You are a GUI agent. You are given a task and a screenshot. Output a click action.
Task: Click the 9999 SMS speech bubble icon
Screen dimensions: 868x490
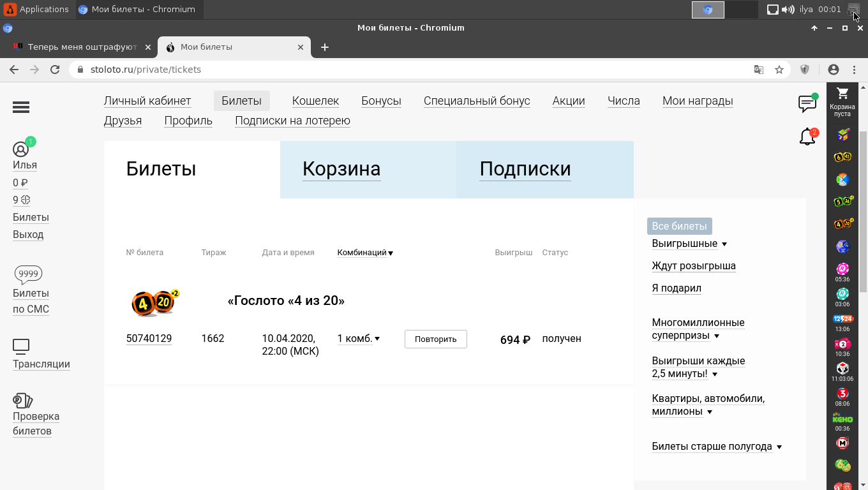29,274
